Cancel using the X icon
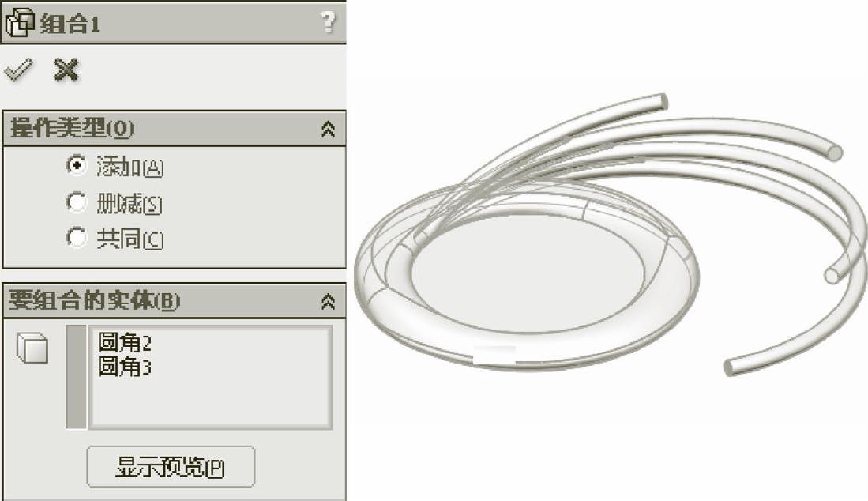 click(x=66, y=70)
